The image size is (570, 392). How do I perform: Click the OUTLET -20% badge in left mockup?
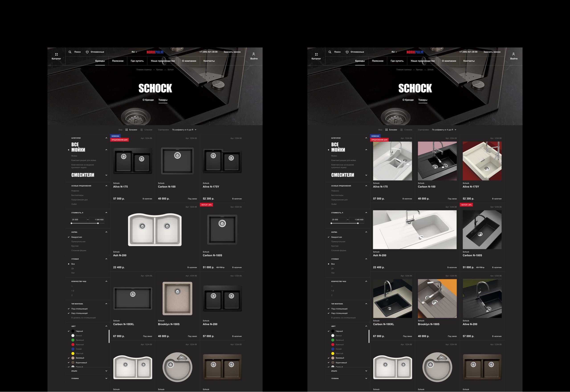(x=206, y=205)
